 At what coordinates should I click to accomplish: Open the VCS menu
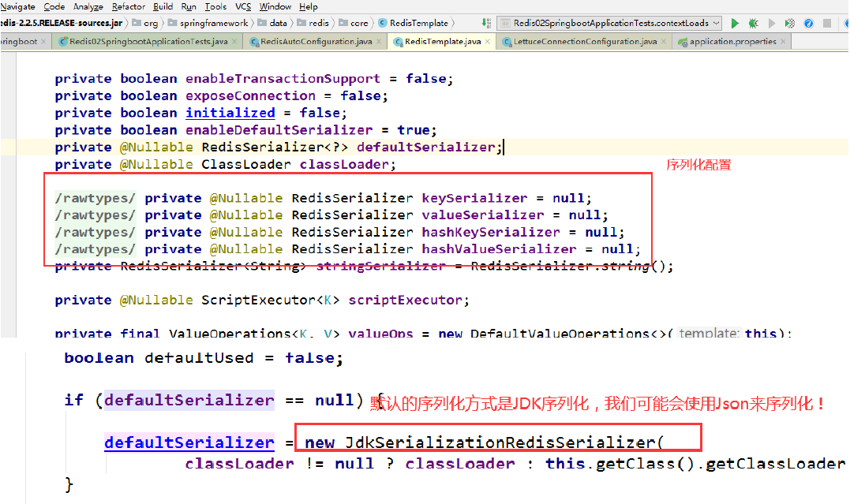pos(243,6)
